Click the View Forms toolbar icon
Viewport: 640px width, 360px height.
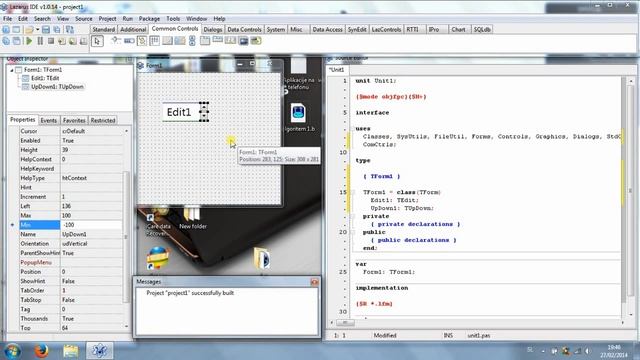16,41
